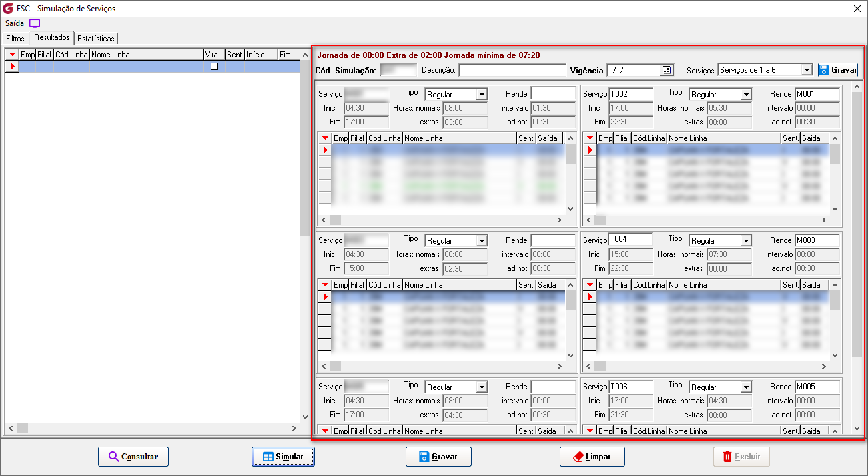Click services panel vertical scrollbar up arrow

point(857,87)
